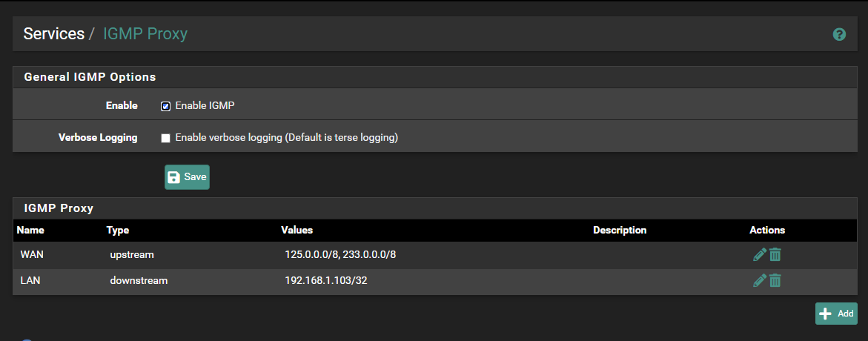Click the downstream type cell
Viewport: 868px width, 341px height.
click(x=139, y=281)
